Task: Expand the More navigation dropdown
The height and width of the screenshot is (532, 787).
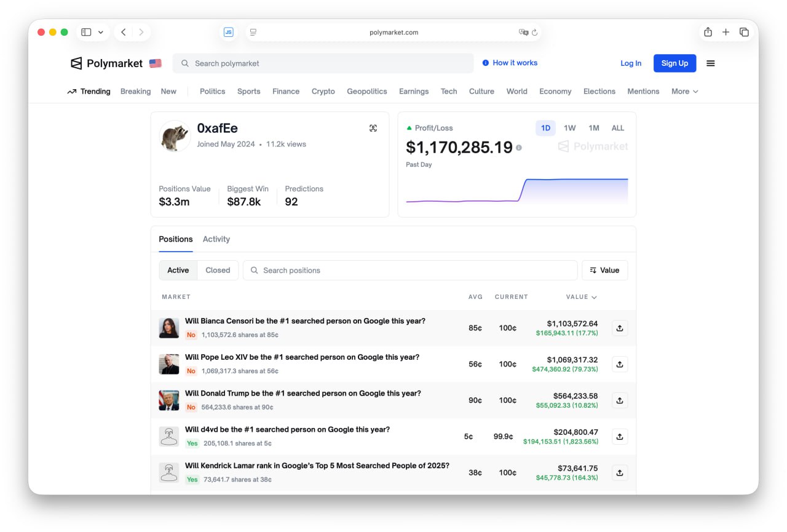Action: coord(683,91)
